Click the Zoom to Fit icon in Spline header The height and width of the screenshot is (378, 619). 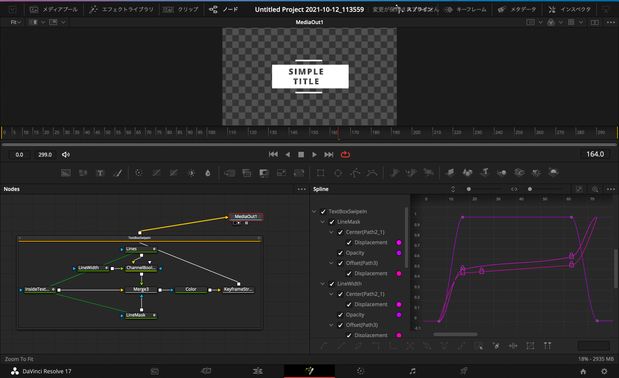click(579, 189)
